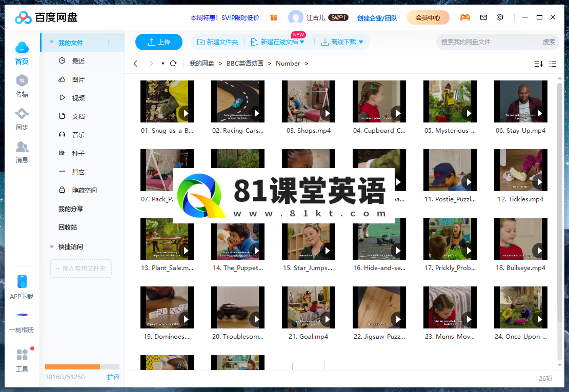Click the 会员中心 member center button
Screen dimensions: 569x392
coord(428,17)
